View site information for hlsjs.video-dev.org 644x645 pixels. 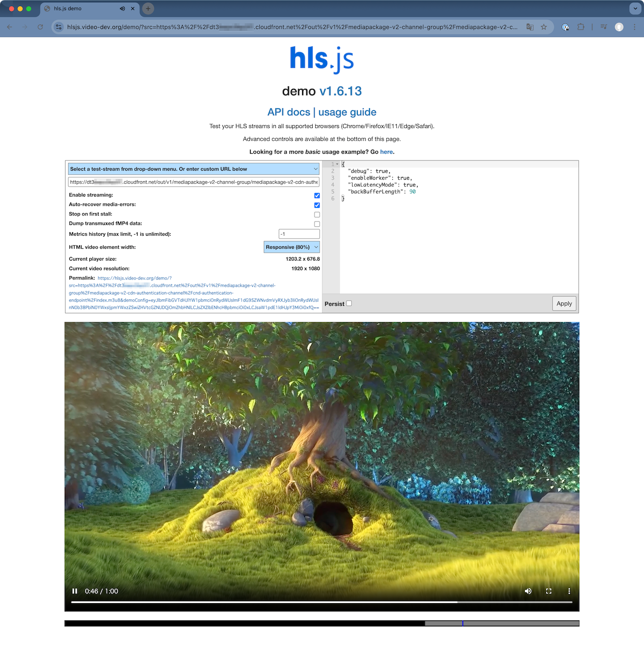point(59,27)
